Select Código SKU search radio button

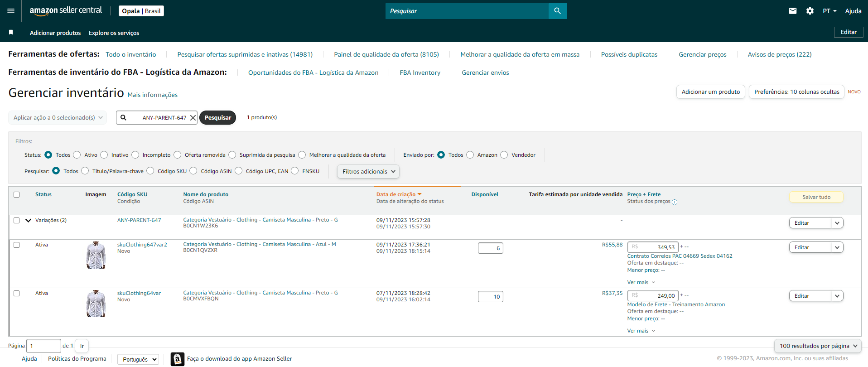click(150, 171)
